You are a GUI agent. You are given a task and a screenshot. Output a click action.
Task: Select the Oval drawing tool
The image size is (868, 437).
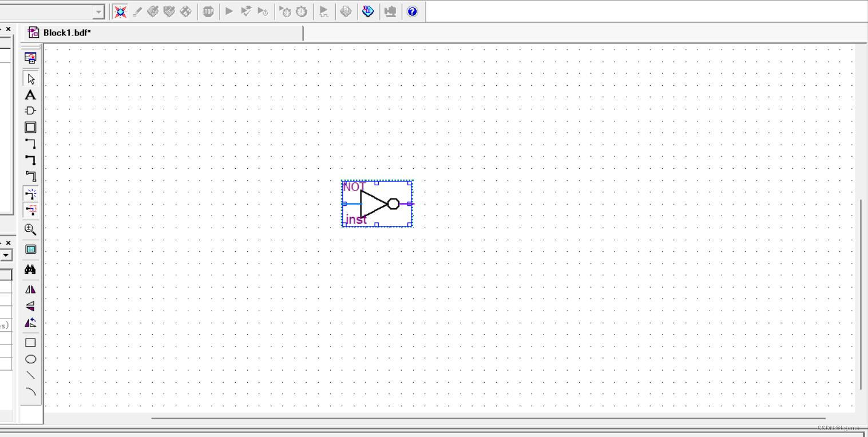coord(30,359)
